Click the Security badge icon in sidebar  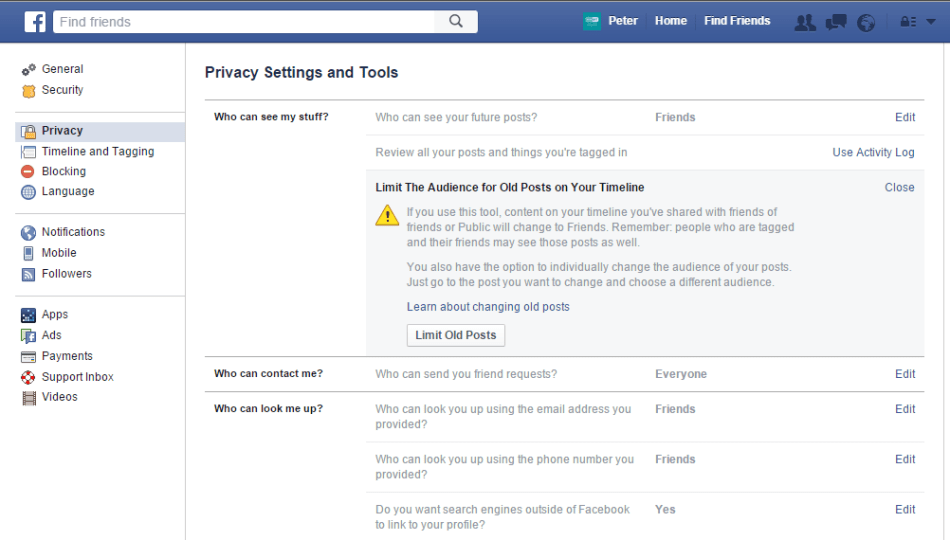(x=28, y=91)
